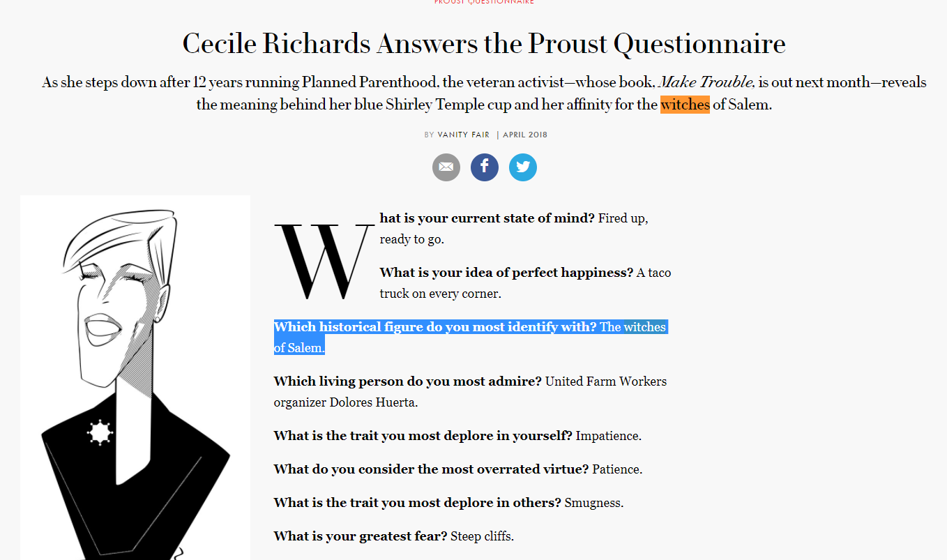Click the question about current state of mind
Viewport: 947px width, 560px height.
(x=487, y=218)
